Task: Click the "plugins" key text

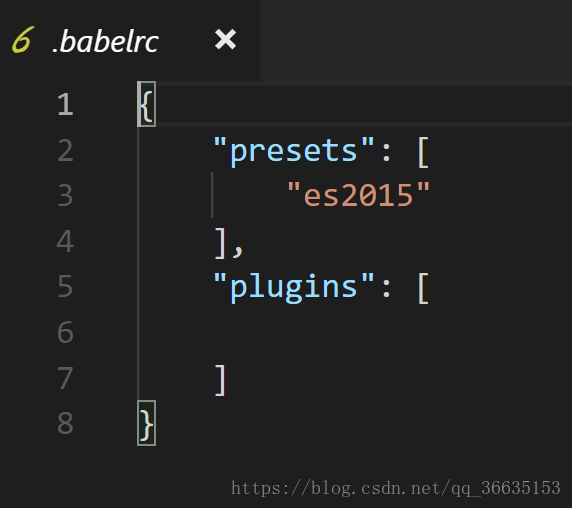Action: (294, 287)
